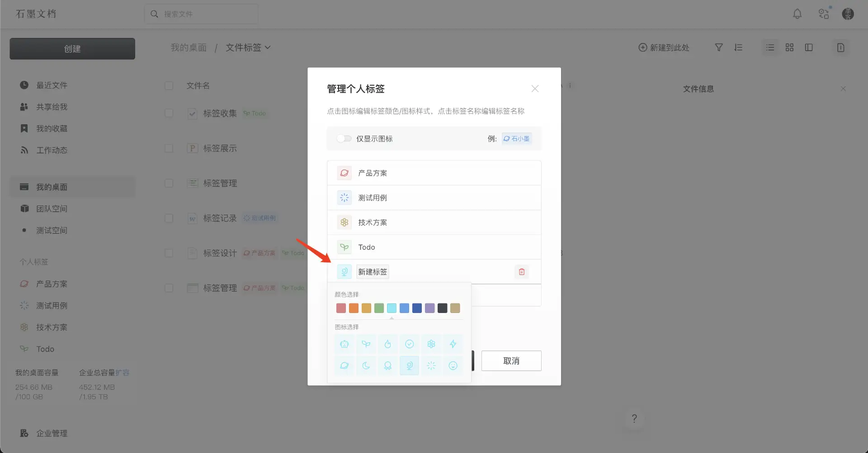Open the icon editor for 产品方案 tag

tap(344, 173)
